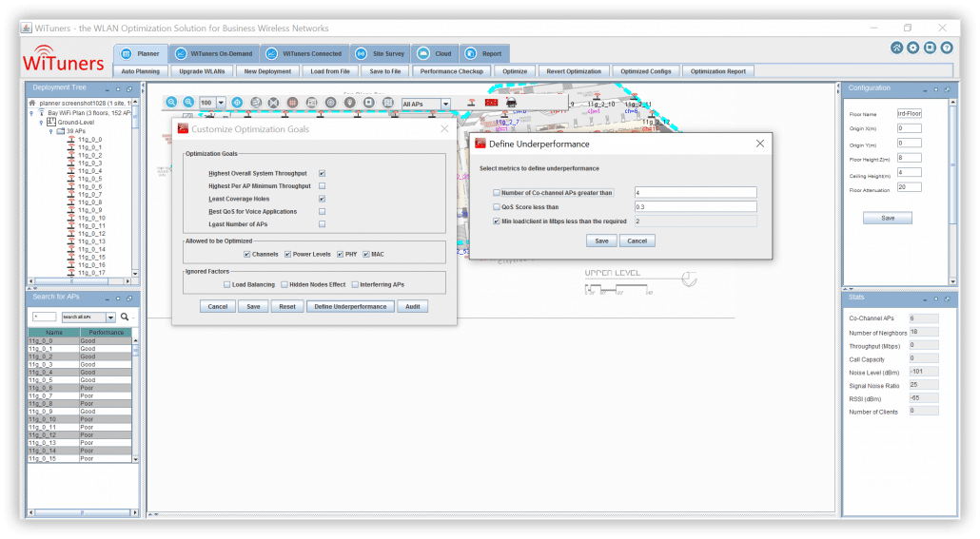Open the All APs filter dropdown

point(445,104)
